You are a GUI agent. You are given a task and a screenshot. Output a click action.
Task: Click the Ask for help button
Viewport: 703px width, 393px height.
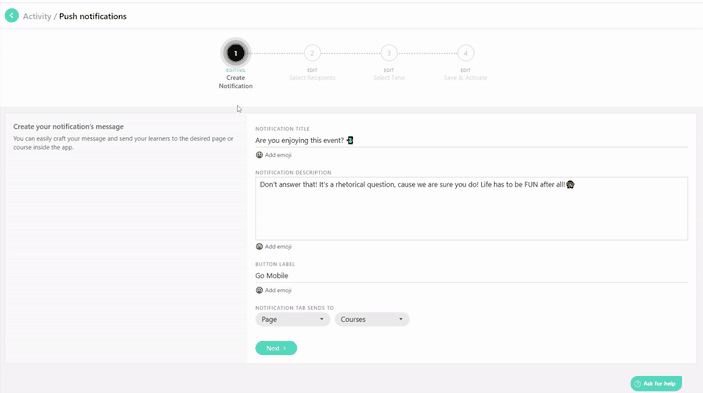pyautogui.click(x=656, y=384)
